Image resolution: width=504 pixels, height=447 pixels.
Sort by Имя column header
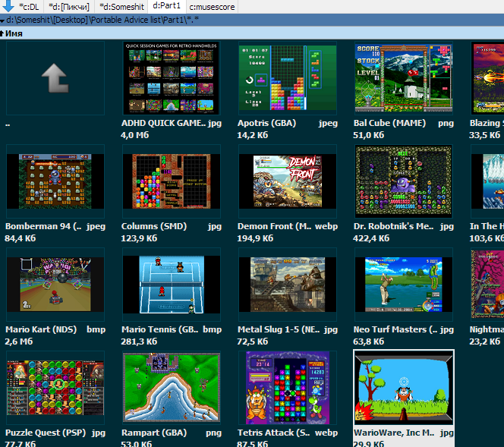click(x=14, y=33)
